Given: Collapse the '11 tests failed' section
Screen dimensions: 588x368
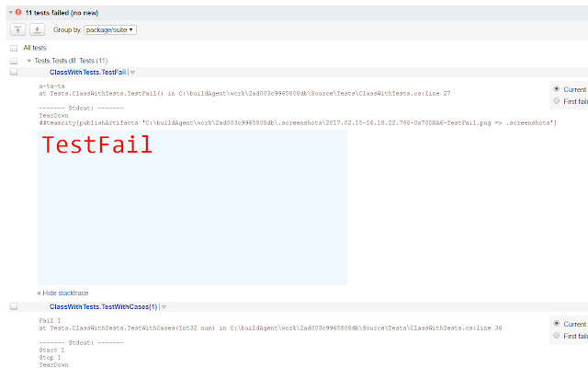Looking at the screenshot, I should tap(11, 12).
